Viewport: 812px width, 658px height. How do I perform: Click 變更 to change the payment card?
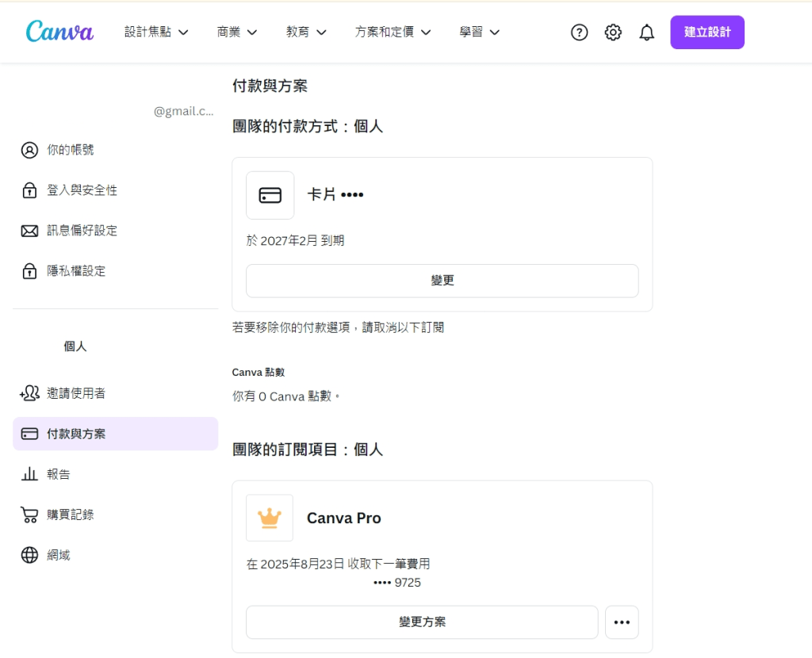442,281
